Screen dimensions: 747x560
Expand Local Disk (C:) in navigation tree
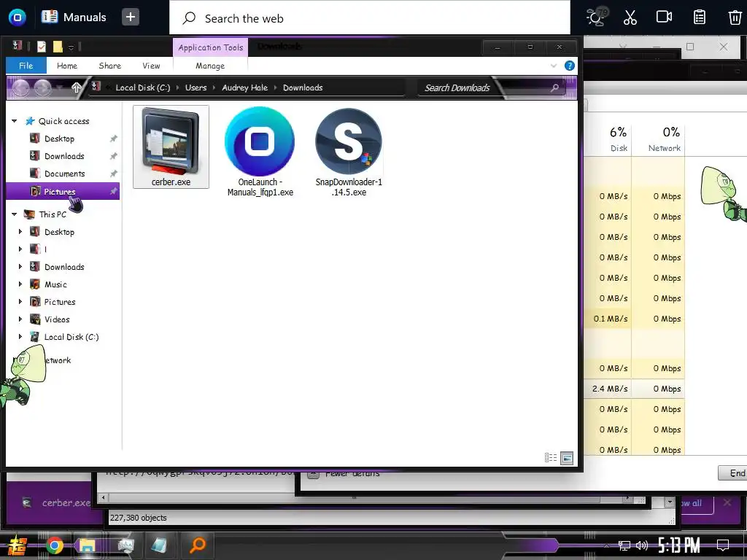click(20, 337)
